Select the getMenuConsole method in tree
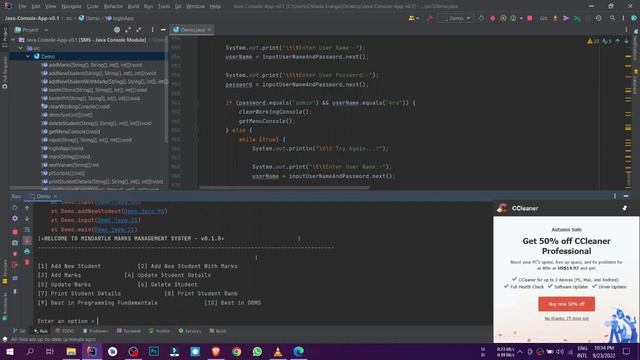 [x=71, y=131]
